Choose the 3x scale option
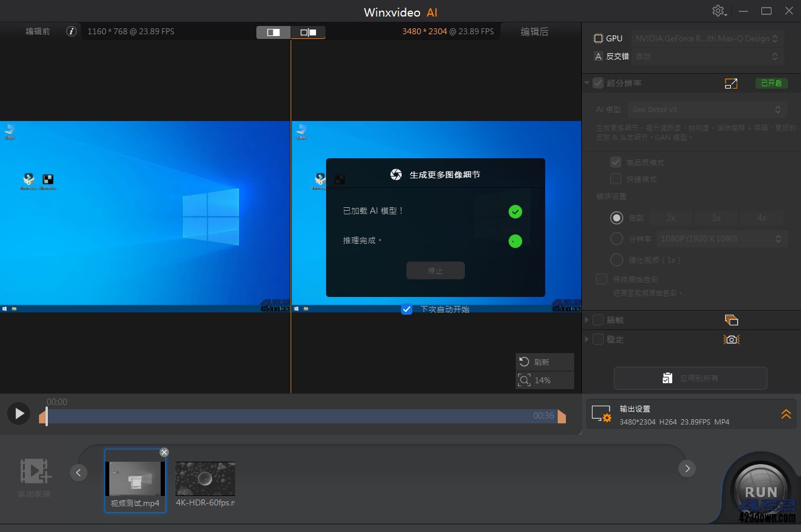 point(717,218)
